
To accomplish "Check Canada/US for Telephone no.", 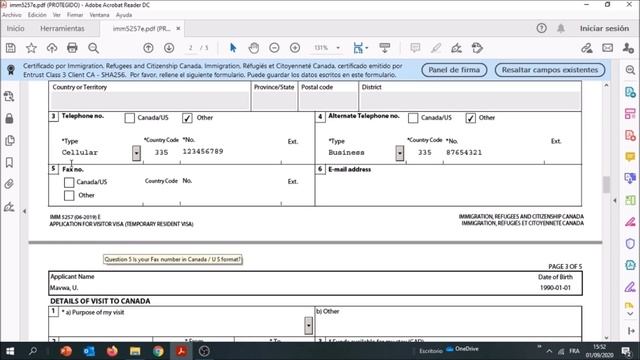I will pyautogui.click(x=130, y=118).
